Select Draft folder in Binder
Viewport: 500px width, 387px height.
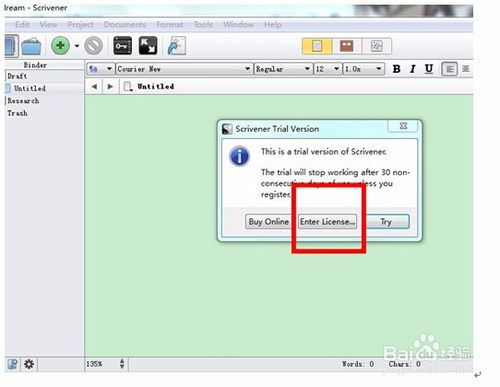17,76
